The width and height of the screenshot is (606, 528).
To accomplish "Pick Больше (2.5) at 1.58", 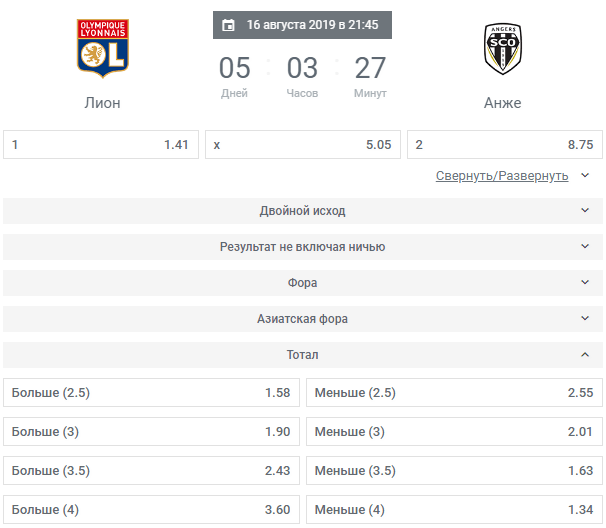I will click(151, 393).
